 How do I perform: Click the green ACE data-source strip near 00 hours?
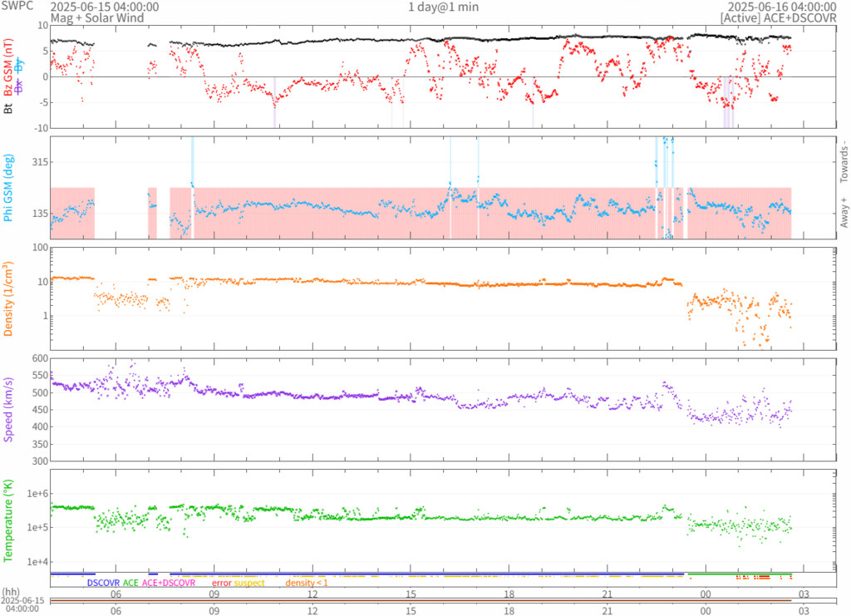click(739, 574)
